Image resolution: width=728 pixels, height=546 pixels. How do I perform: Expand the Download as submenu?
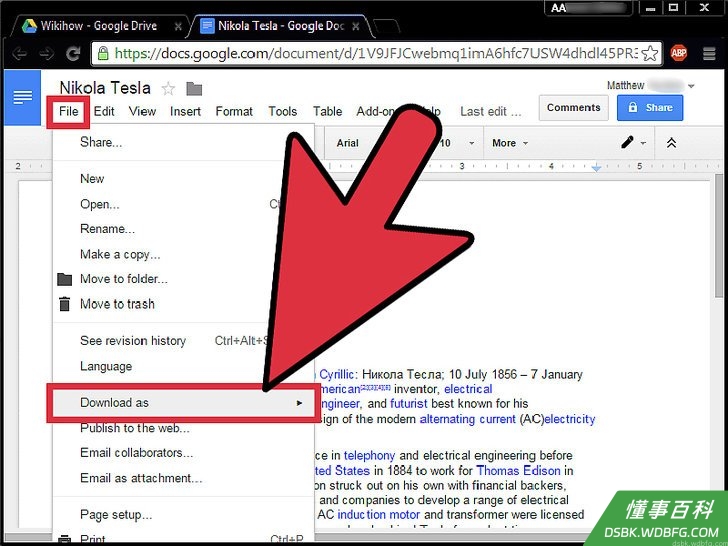[183, 403]
